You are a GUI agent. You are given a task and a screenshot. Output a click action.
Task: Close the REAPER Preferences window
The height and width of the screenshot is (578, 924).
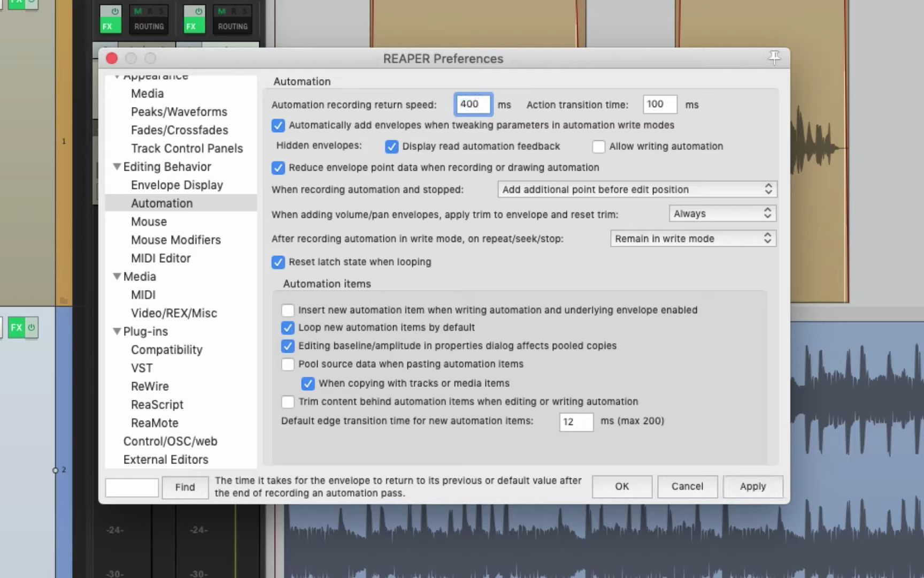(x=112, y=58)
